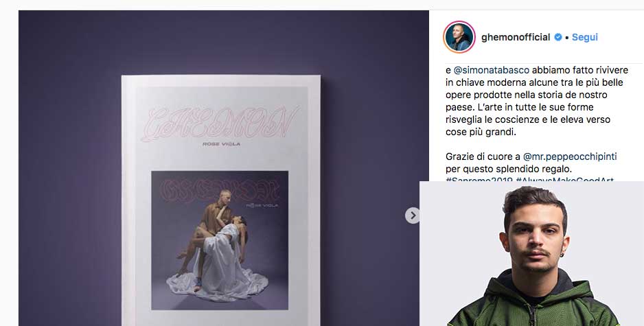The image size is (644, 326).
Task: Click small ROSE VIOLA text inside artwork
Action: [x=262, y=205]
